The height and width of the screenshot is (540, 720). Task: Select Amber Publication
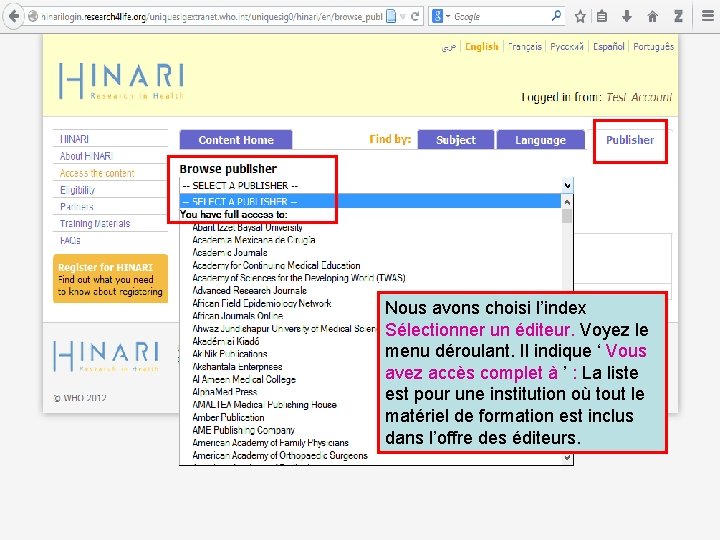click(x=228, y=417)
